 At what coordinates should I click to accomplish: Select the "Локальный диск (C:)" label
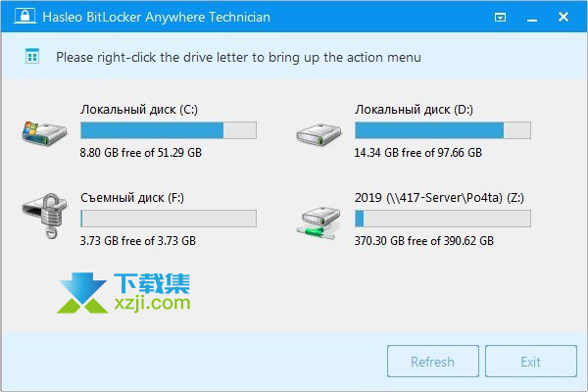pos(139,110)
